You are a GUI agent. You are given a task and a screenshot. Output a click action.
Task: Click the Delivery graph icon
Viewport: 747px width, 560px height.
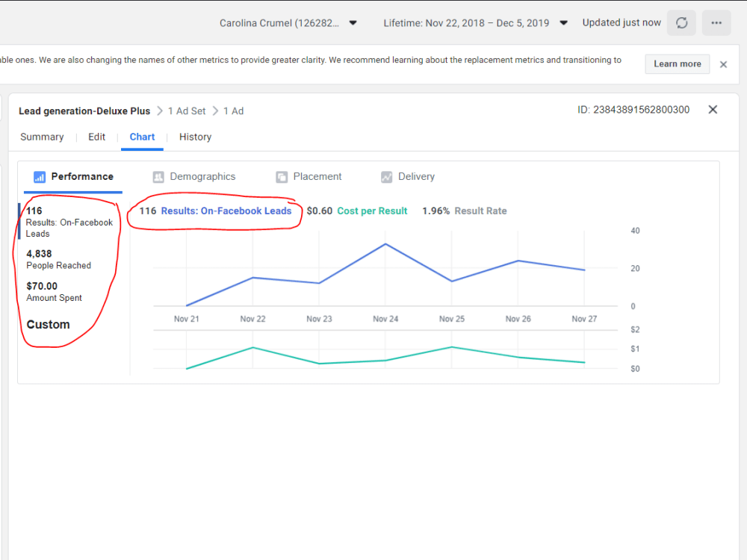point(386,177)
